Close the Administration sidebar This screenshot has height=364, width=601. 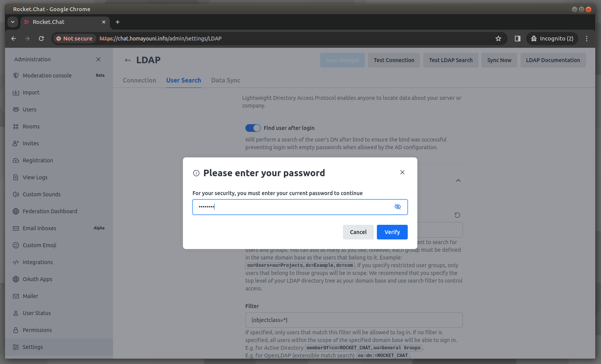pyautogui.click(x=98, y=59)
